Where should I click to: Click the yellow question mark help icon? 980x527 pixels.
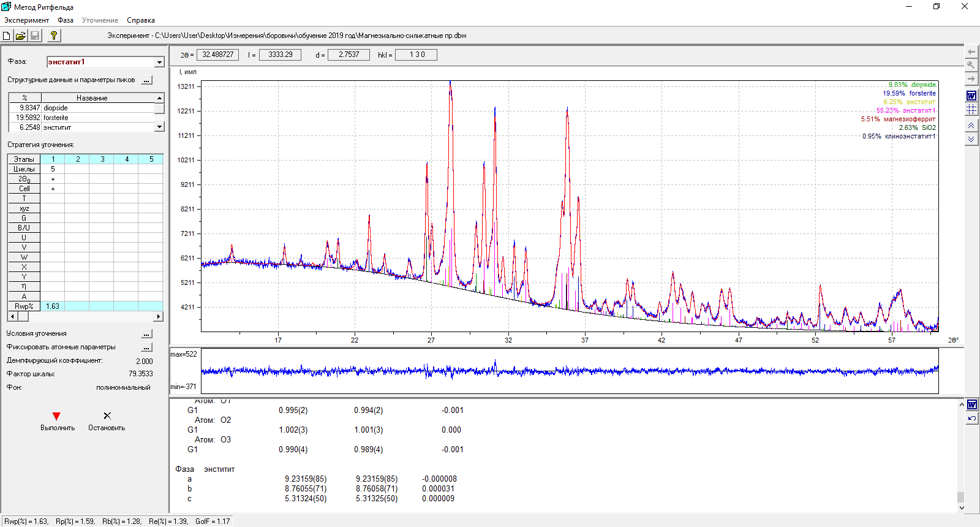click(x=54, y=36)
